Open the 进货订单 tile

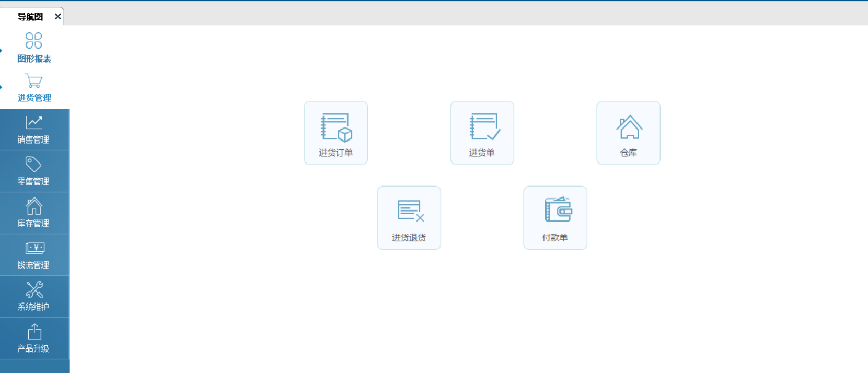click(336, 133)
